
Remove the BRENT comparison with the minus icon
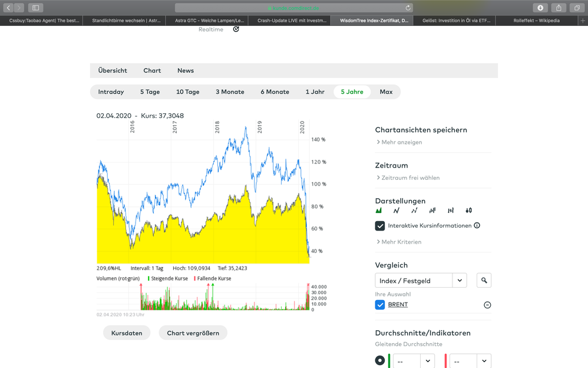pos(487,305)
